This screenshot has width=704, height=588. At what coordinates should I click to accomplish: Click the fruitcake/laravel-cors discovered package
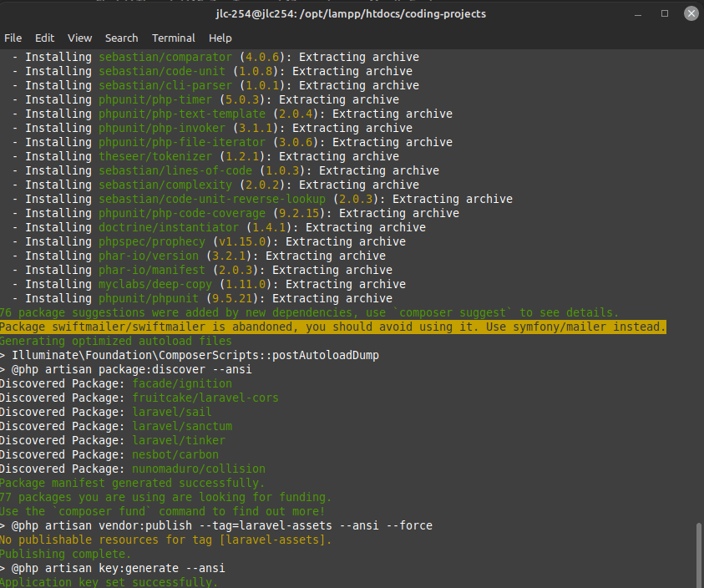point(205,398)
